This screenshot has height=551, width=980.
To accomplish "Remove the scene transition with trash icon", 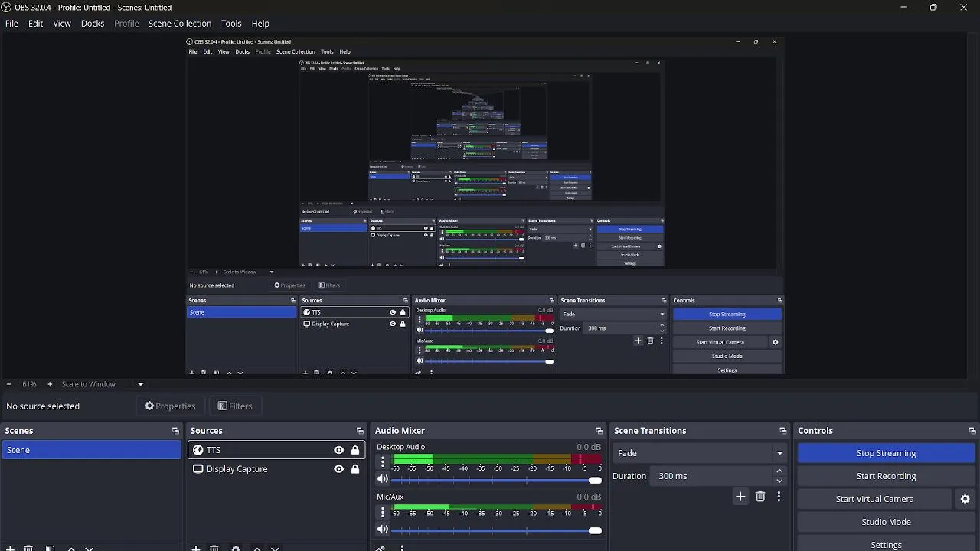I will pos(760,497).
